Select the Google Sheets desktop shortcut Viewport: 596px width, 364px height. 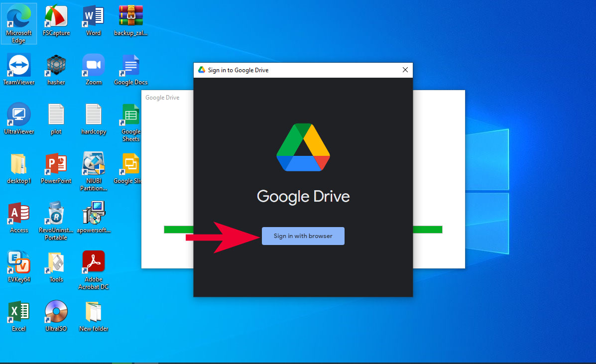(131, 122)
